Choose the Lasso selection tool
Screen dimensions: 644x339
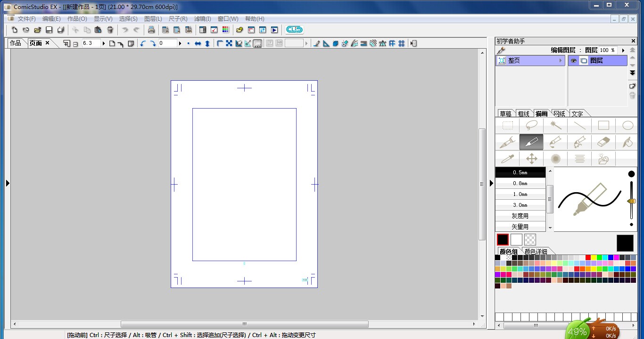click(531, 125)
